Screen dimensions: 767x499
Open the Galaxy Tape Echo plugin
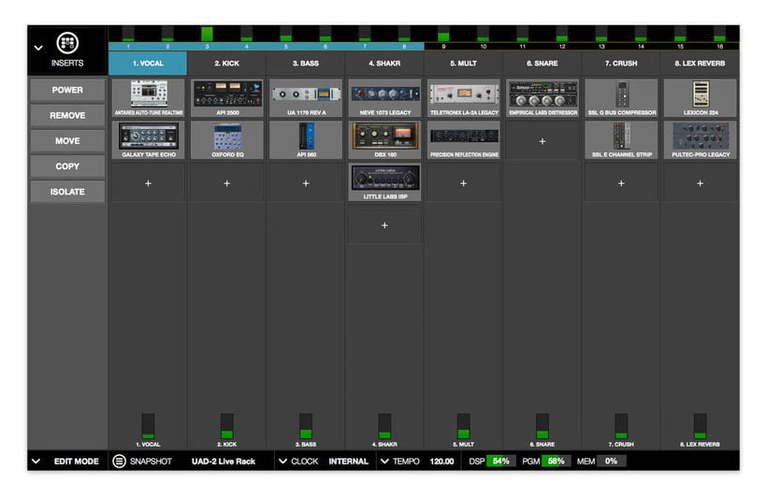[148, 140]
